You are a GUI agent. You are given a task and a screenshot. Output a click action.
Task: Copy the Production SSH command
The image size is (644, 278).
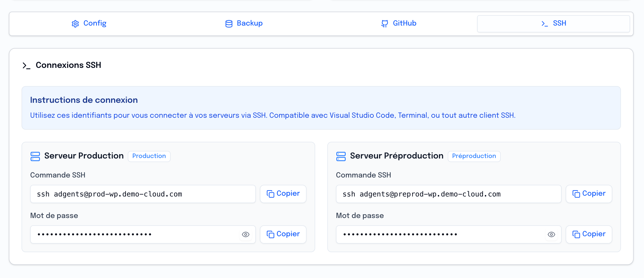[283, 194]
